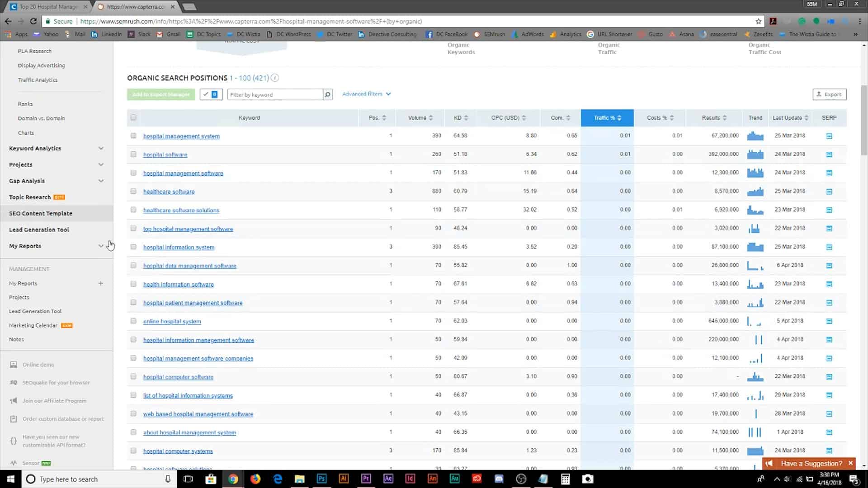Click the keyword filter search magnifier icon
The width and height of the screenshot is (868, 488).
click(x=328, y=94)
